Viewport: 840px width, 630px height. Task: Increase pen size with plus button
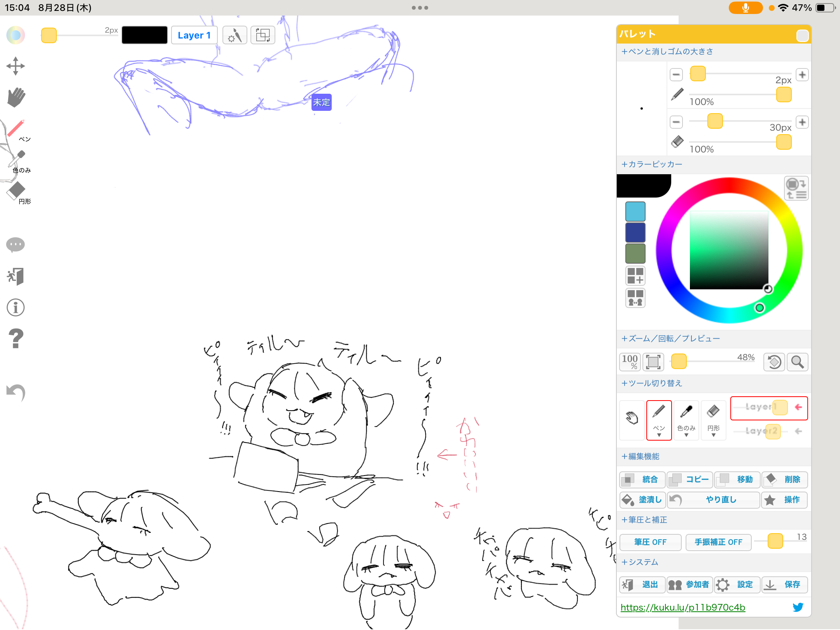(802, 74)
